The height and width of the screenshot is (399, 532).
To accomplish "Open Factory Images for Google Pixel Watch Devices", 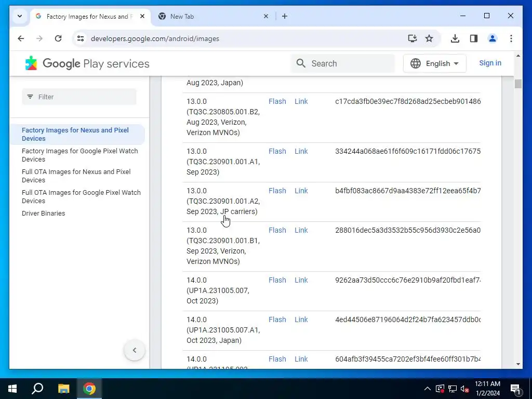I will coord(79,155).
